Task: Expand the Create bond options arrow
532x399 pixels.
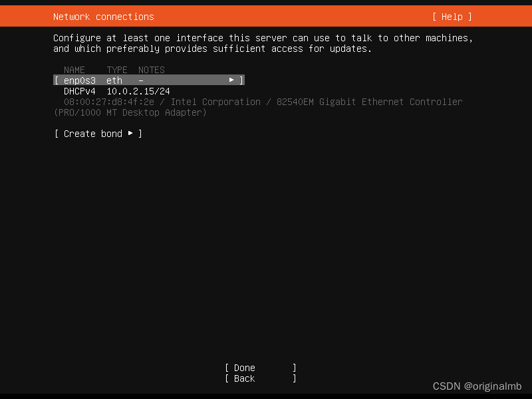Action: 130,134
